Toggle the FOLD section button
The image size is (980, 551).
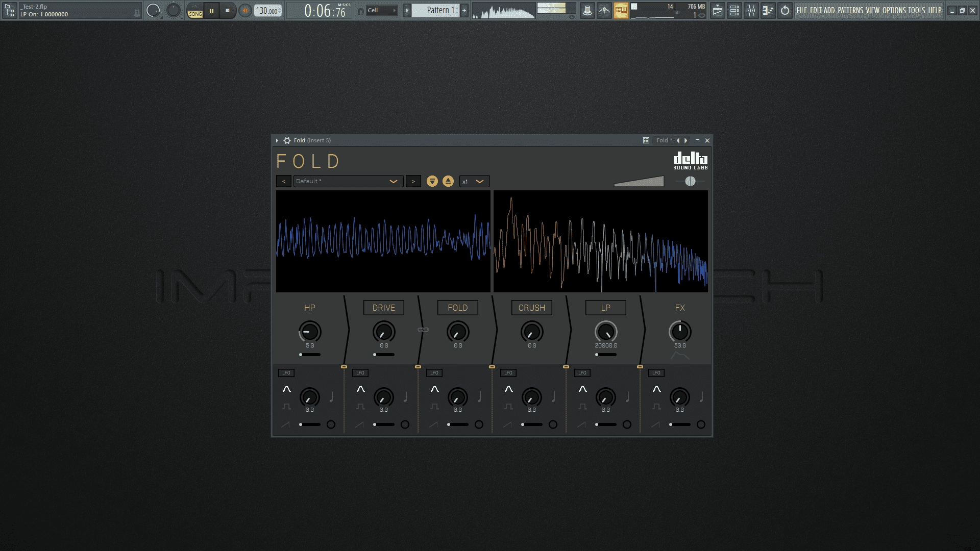click(x=458, y=308)
